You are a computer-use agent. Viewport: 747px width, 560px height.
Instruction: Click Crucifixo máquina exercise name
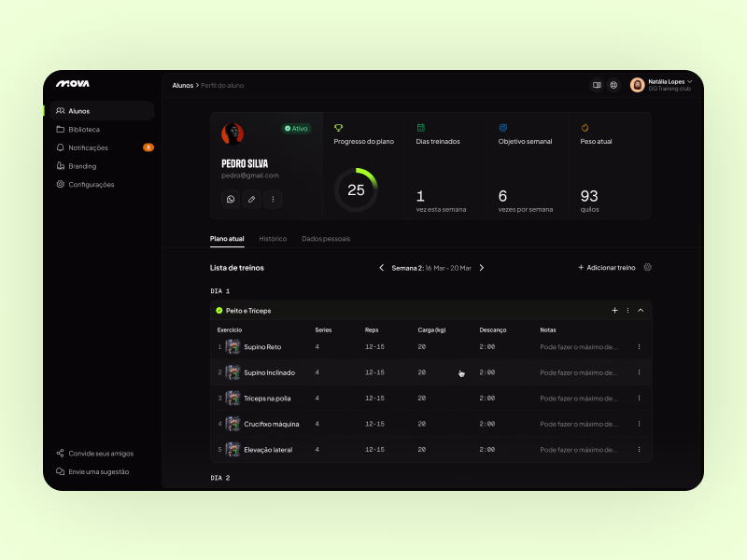point(272,425)
